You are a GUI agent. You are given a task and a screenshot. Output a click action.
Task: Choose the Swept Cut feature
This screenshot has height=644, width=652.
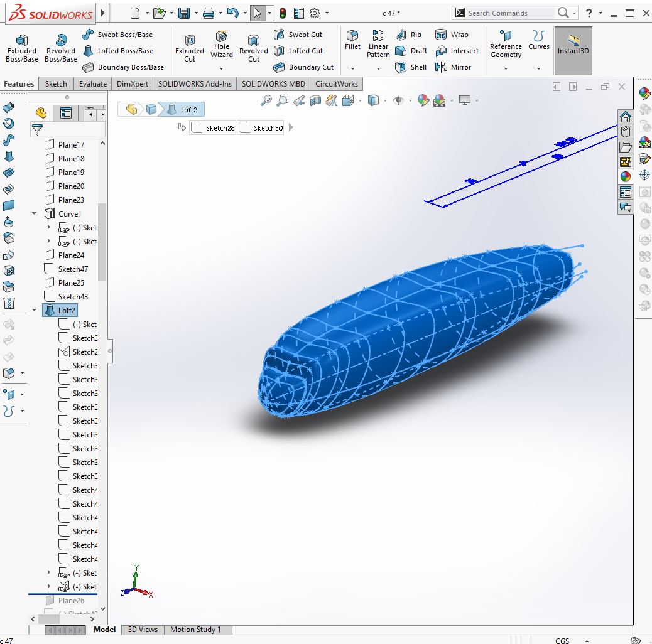(x=298, y=35)
